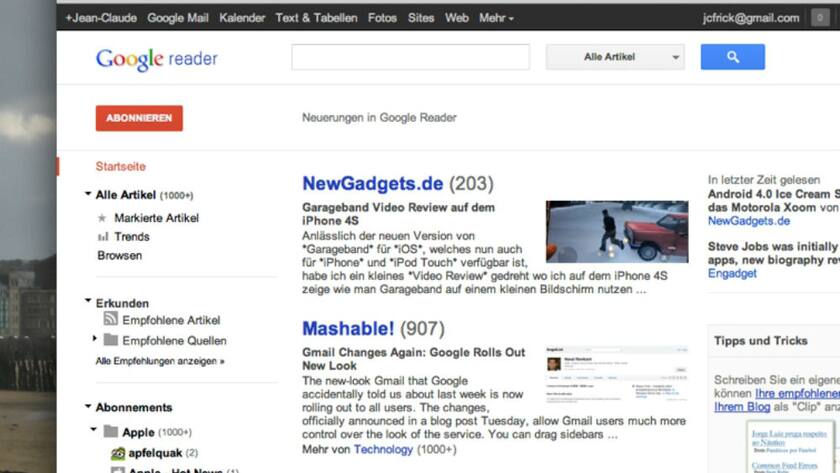
Task: Open the Mehr menu in top bar
Action: [496, 18]
